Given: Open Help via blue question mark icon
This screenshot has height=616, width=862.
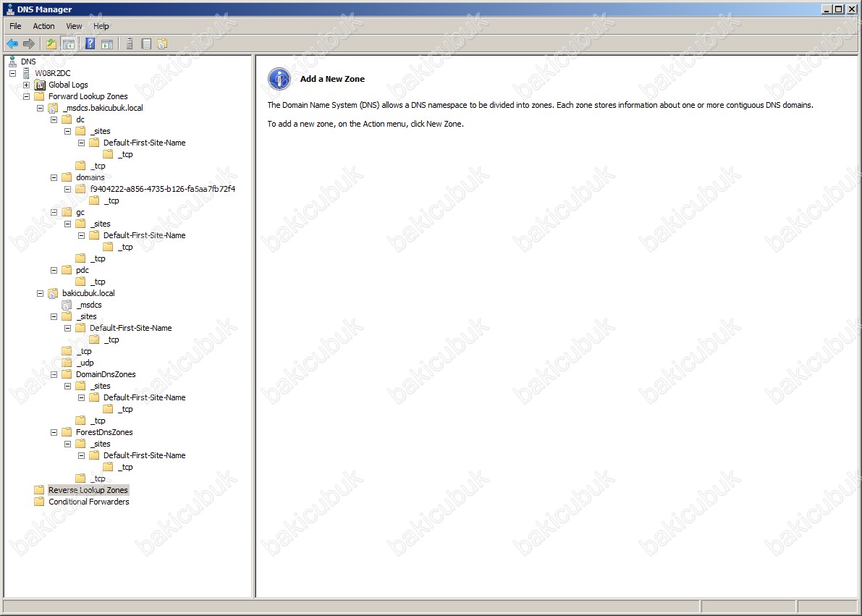Looking at the screenshot, I should coord(90,44).
